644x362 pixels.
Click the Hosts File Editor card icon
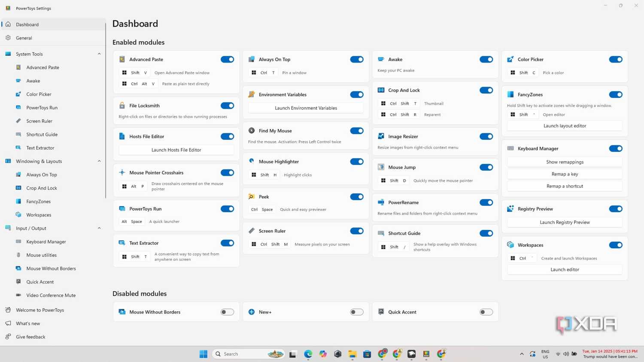click(x=122, y=136)
